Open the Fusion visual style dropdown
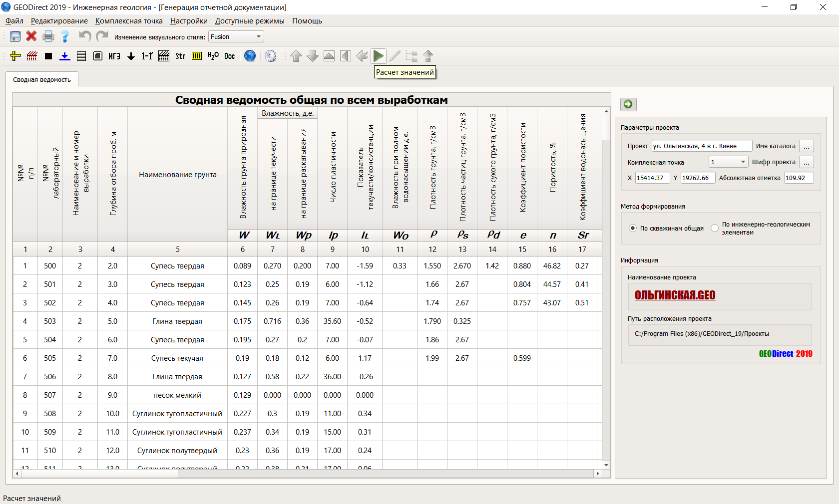 (236, 36)
